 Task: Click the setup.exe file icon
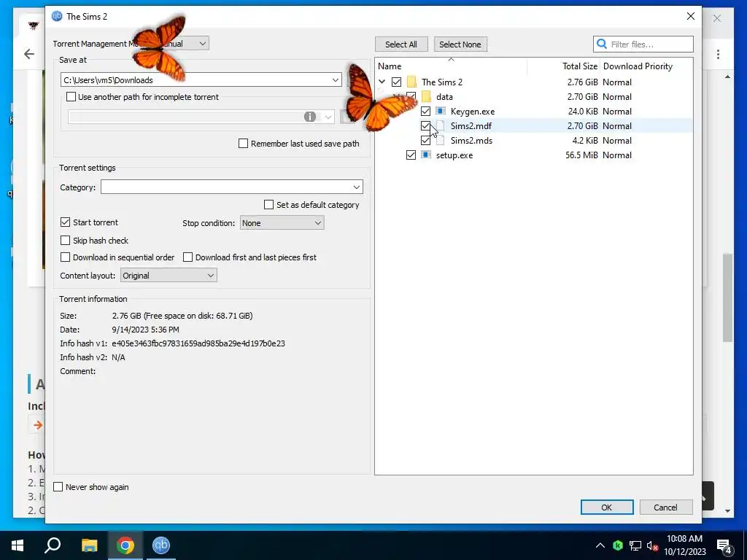tap(426, 155)
